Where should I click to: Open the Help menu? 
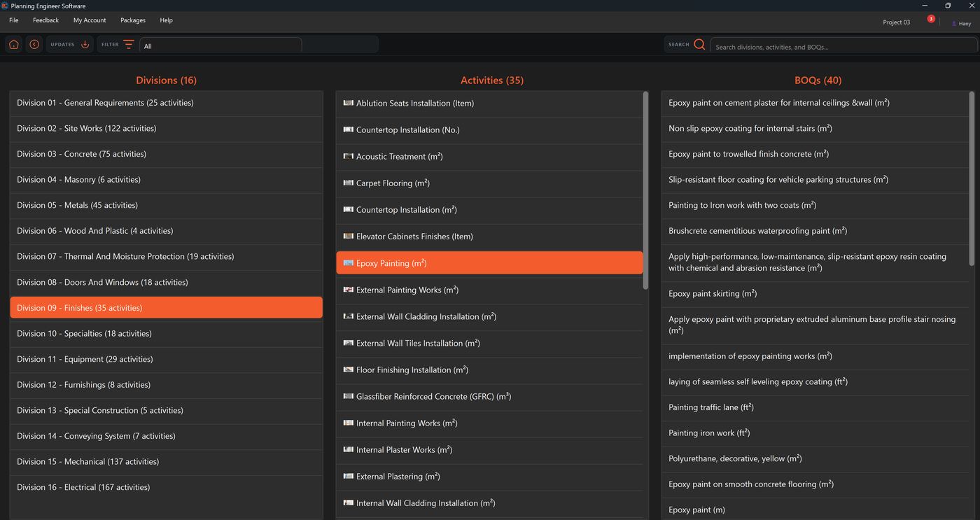coord(166,20)
